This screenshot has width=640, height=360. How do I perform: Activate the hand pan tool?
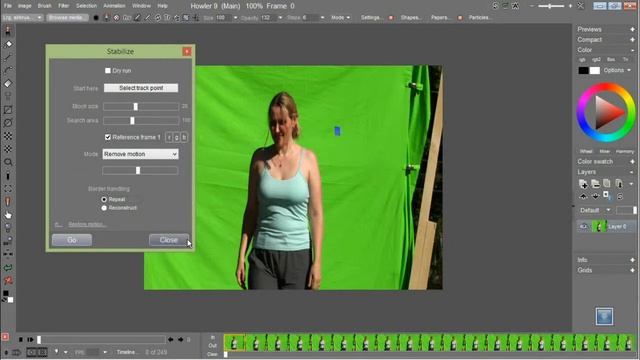pyautogui.click(x=8, y=215)
